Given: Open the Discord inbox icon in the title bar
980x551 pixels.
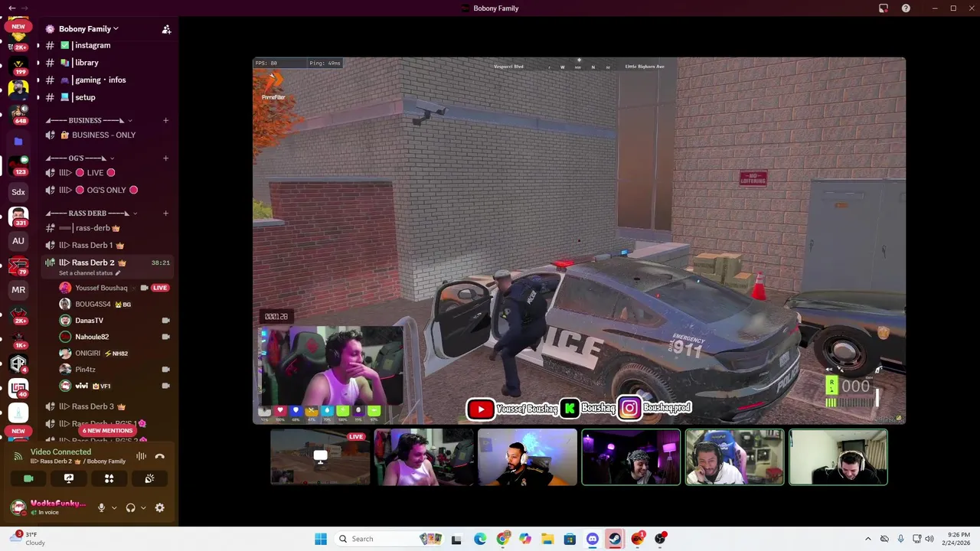Looking at the screenshot, I should coord(884,8).
